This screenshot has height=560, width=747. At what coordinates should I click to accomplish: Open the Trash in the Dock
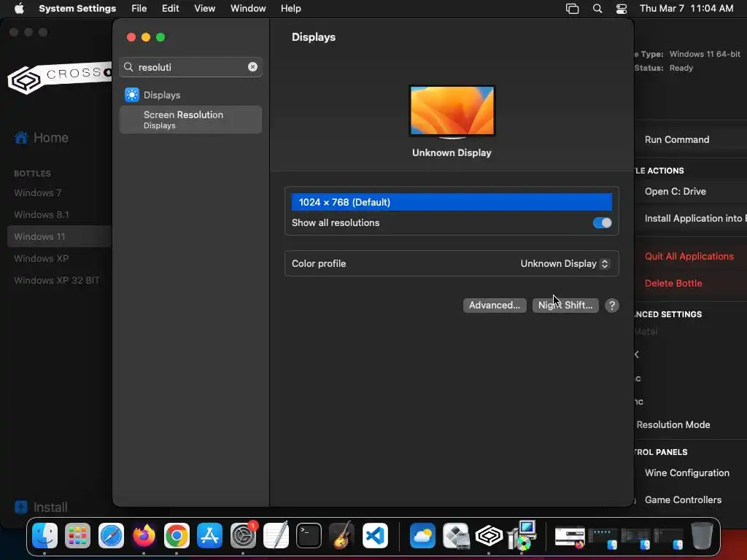click(702, 536)
